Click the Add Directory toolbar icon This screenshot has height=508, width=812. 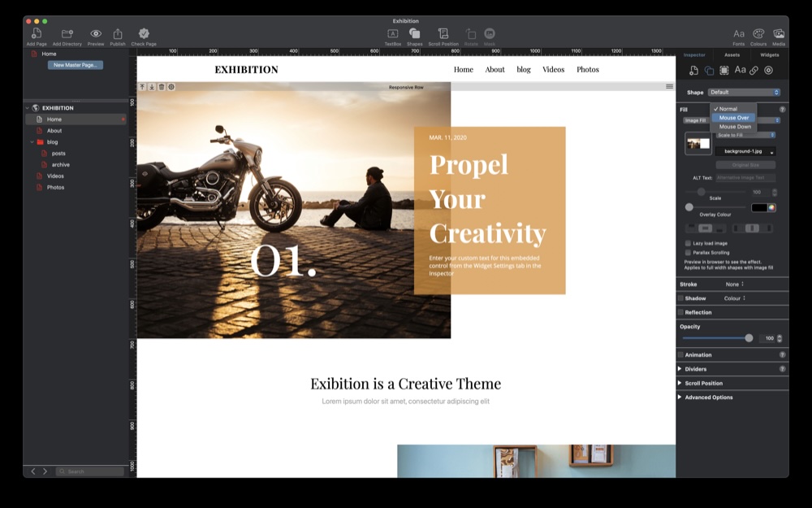click(67, 33)
